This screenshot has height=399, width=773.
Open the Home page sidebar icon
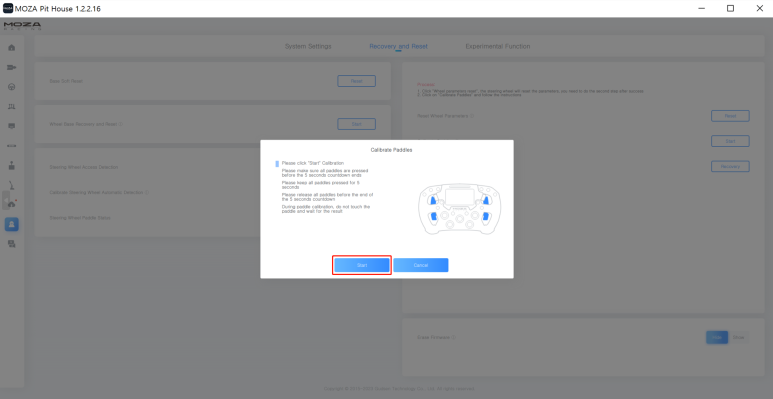click(x=12, y=47)
